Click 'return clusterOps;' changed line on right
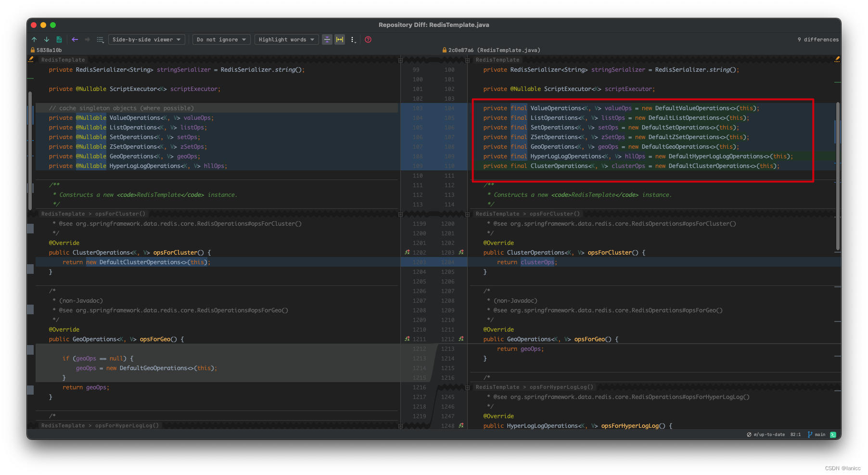The width and height of the screenshot is (868, 475). [x=527, y=262]
